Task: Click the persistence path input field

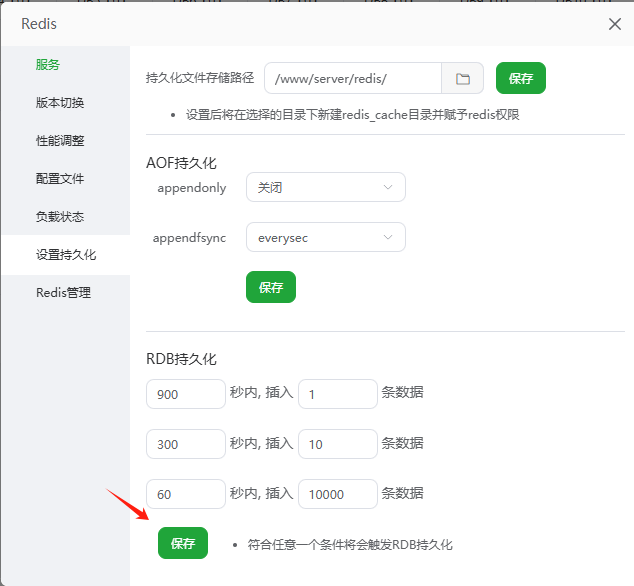Action: (353, 78)
